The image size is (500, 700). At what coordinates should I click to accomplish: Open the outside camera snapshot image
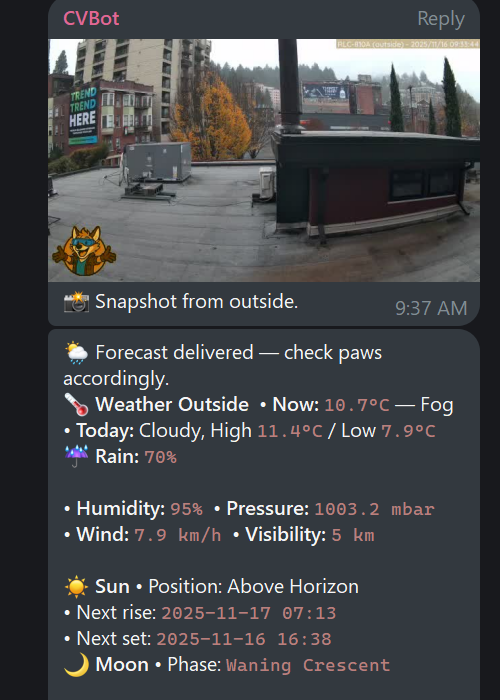(264, 160)
